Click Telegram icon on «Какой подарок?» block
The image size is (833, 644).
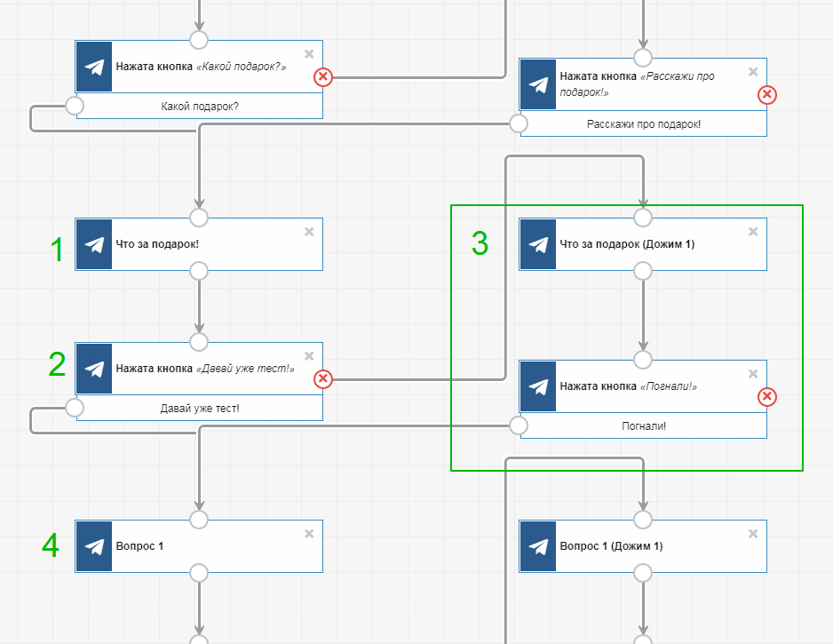[94, 67]
